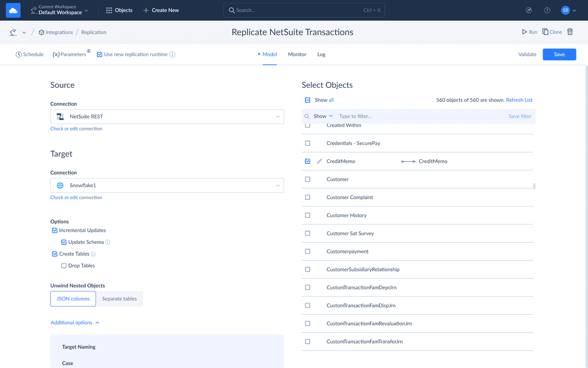Uncheck the CreditMemo object
Viewport: 588px width, 368px height.
point(308,161)
